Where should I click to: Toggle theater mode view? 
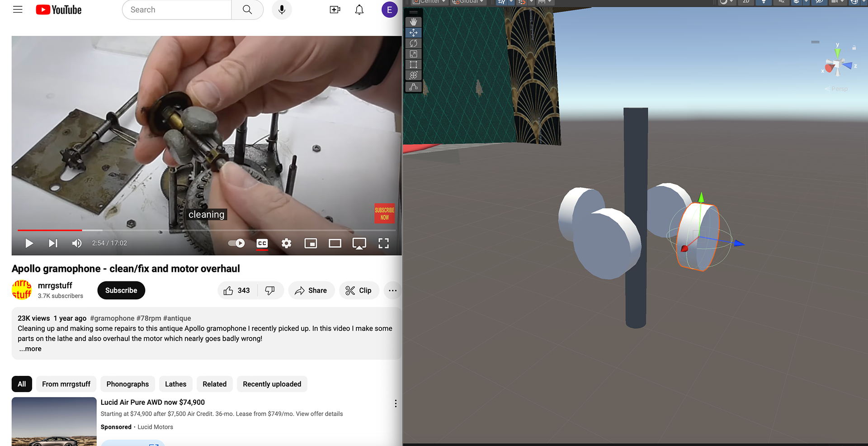335,243
